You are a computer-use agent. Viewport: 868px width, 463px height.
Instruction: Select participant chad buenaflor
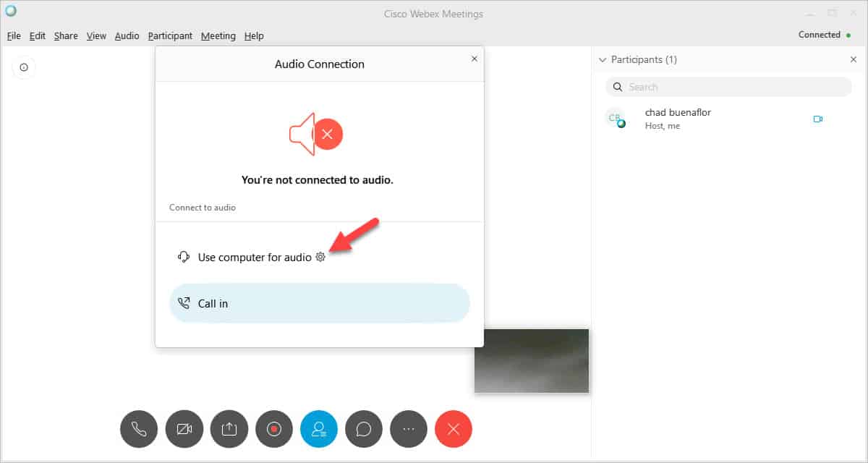pos(729,119)
